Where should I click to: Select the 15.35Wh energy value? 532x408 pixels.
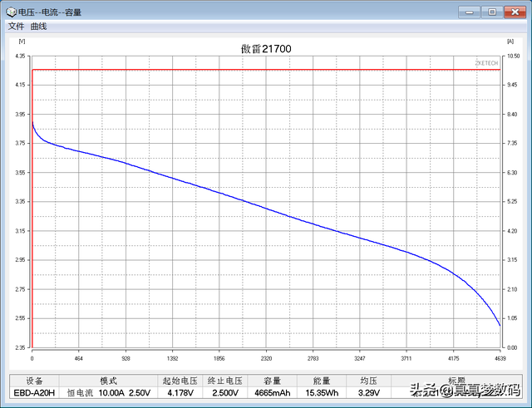click(322, 393)
